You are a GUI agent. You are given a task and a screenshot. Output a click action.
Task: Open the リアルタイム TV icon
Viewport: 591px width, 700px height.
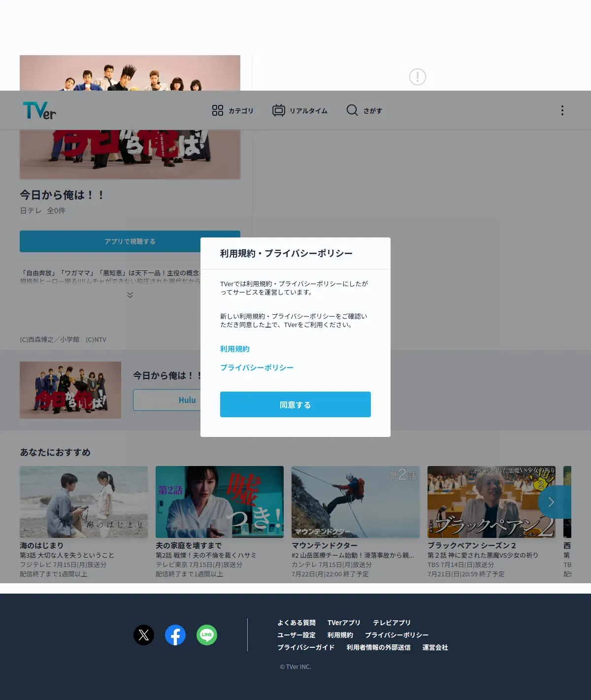coord(279,110)
